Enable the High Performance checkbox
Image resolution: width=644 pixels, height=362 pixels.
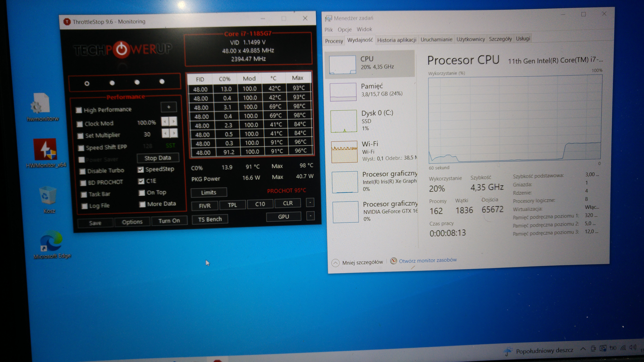pos(79,110)
